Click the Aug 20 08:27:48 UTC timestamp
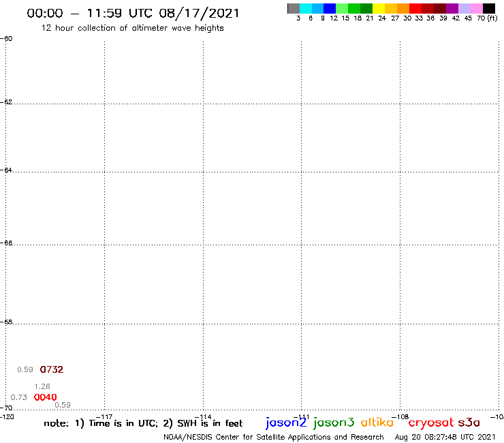The width and height of the screenshot is (504, 443). pos(445,438)
